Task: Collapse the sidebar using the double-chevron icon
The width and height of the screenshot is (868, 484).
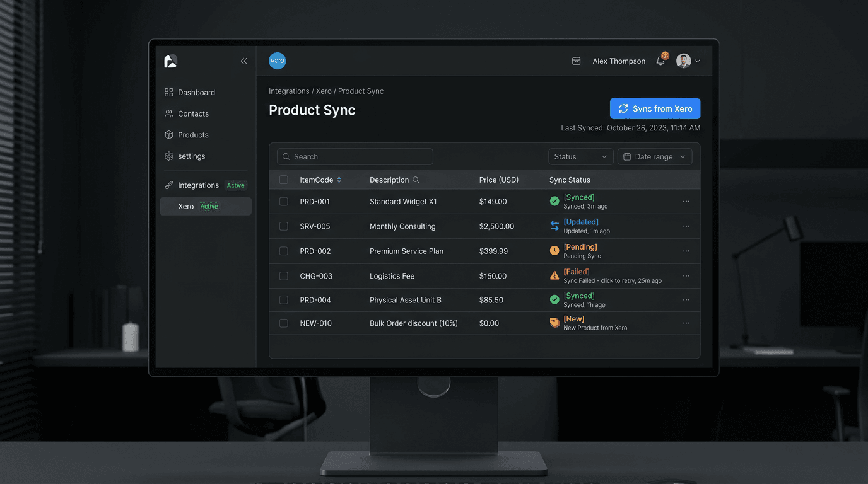Action: [x=243, y=60]
